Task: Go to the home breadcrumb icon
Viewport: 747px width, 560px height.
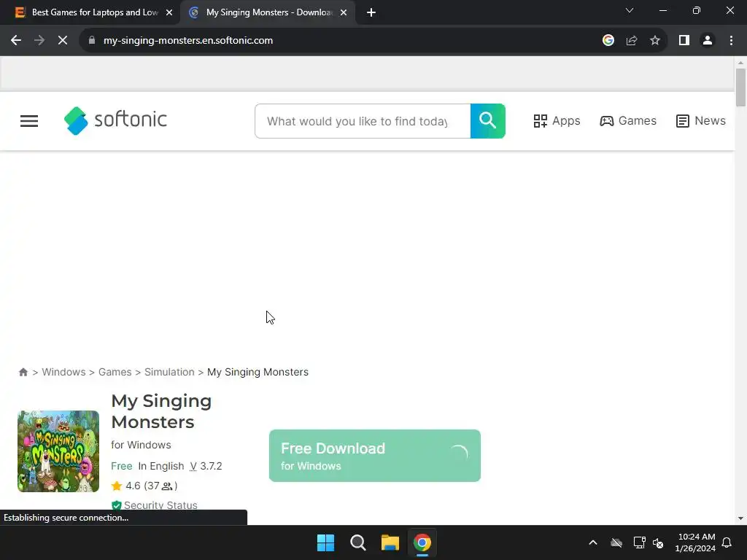Action: coord(23,373)
